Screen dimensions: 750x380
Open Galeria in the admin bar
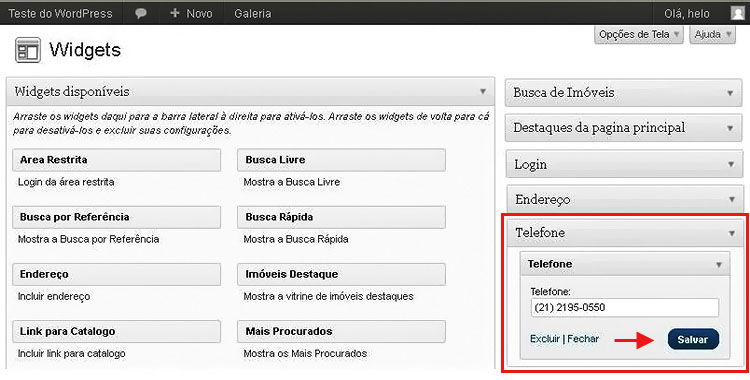pyautogui.click(x=253, y=13)
